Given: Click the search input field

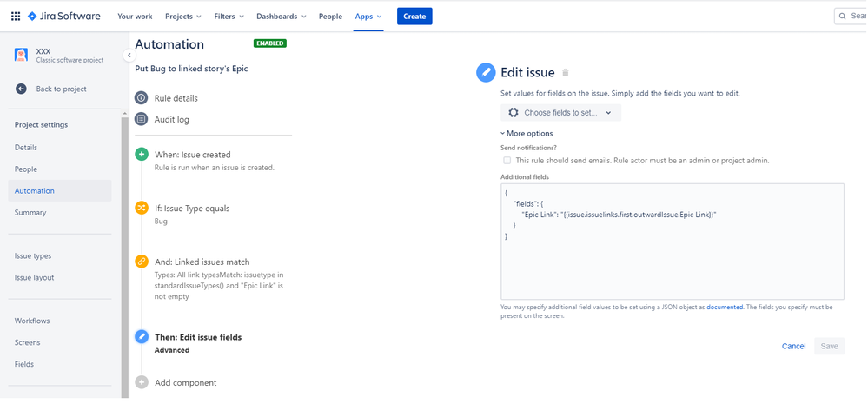Looking at the screenshot, I should pyautogui.click(x=852, y=16).
